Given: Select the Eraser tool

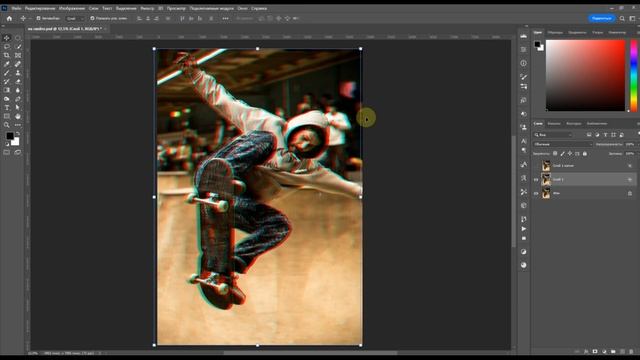Looking at the screenshot, I should point(18,82).
